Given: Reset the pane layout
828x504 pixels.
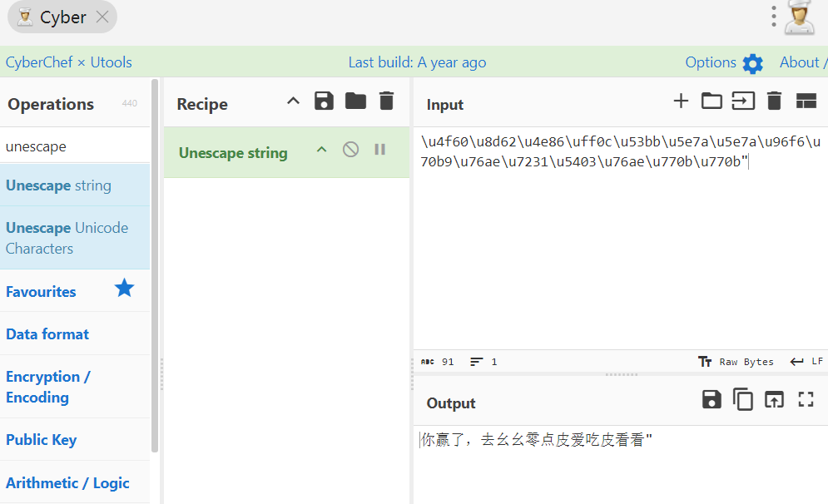Looking at the screenshot, I should (806, 101).
